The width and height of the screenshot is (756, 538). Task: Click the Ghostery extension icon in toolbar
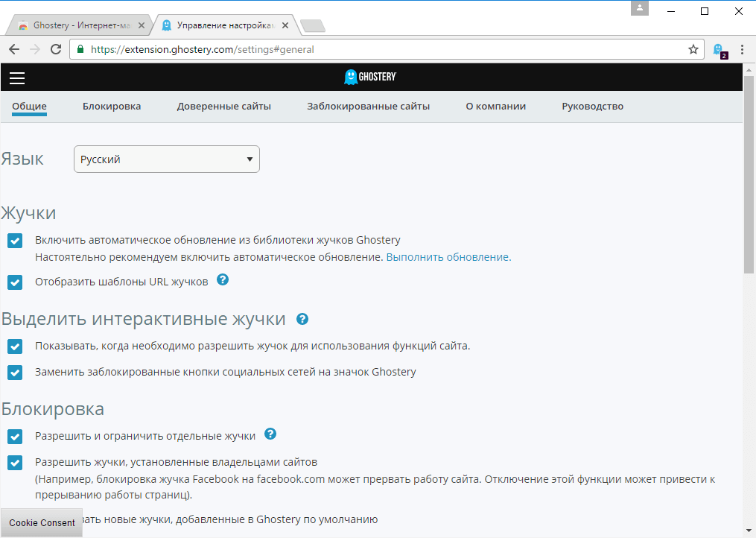point(720,50)
